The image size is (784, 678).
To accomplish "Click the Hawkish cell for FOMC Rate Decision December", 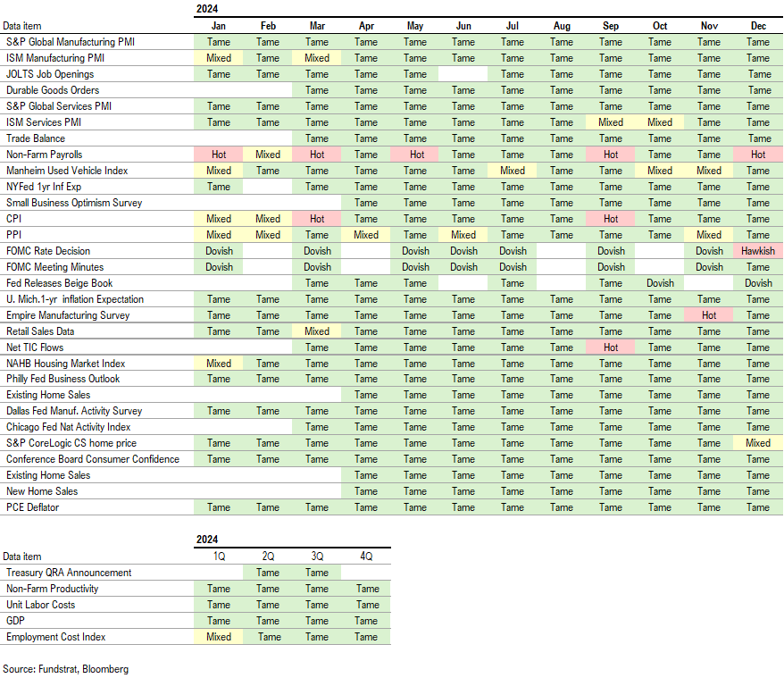I will [758, 251].
